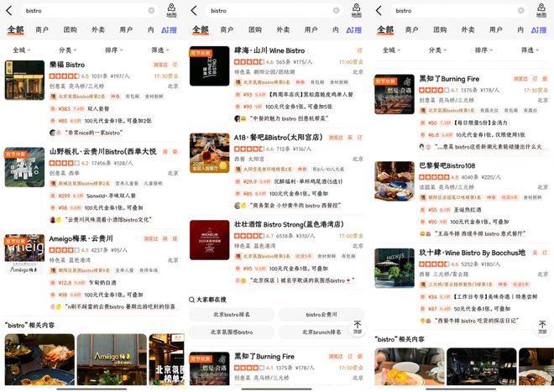Switch to 商户 tab on left screen
Viewport: 554px width, 392px height.
click(x=42, y=29)
